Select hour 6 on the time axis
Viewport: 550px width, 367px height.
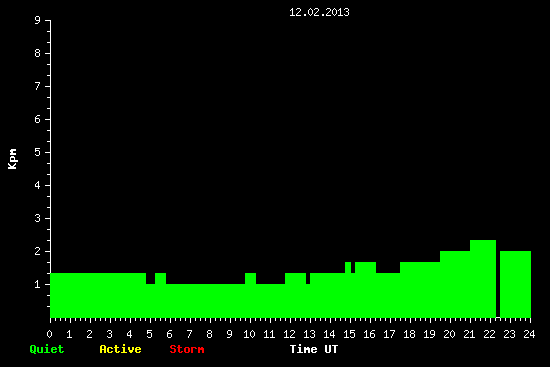tap(169, 334)
